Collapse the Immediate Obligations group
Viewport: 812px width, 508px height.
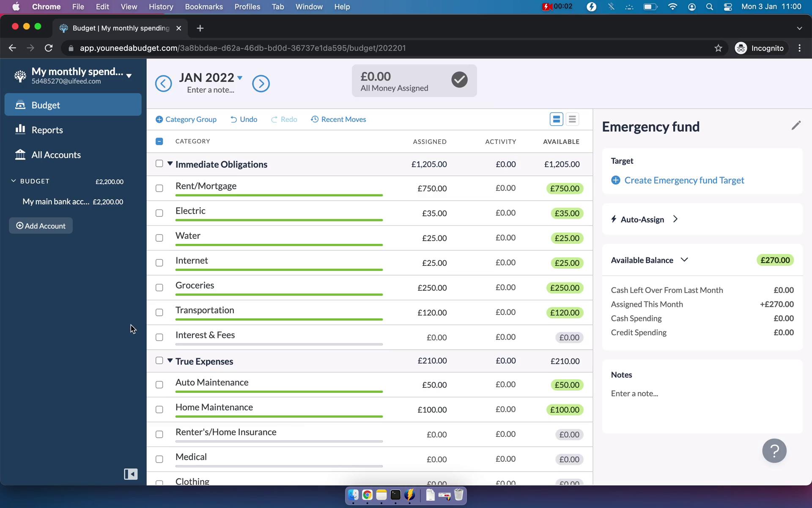click(170, 163)
